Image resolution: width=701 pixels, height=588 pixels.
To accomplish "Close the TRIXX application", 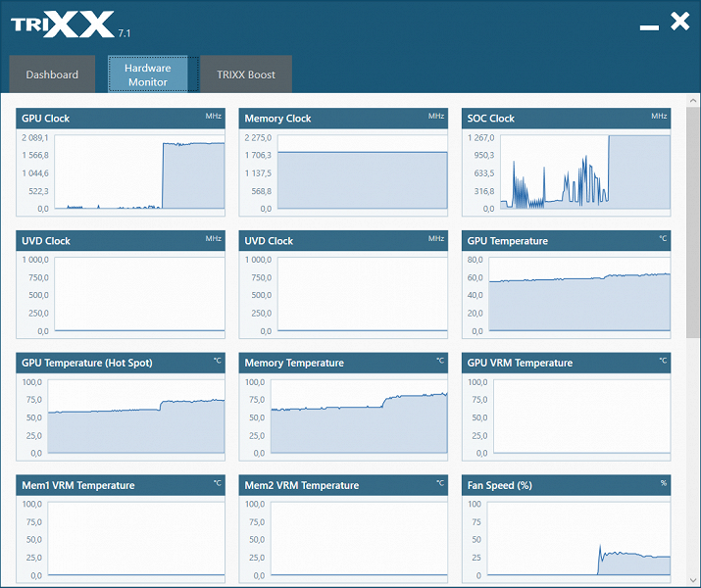I will pyautogui.click(x=680, y=22).
